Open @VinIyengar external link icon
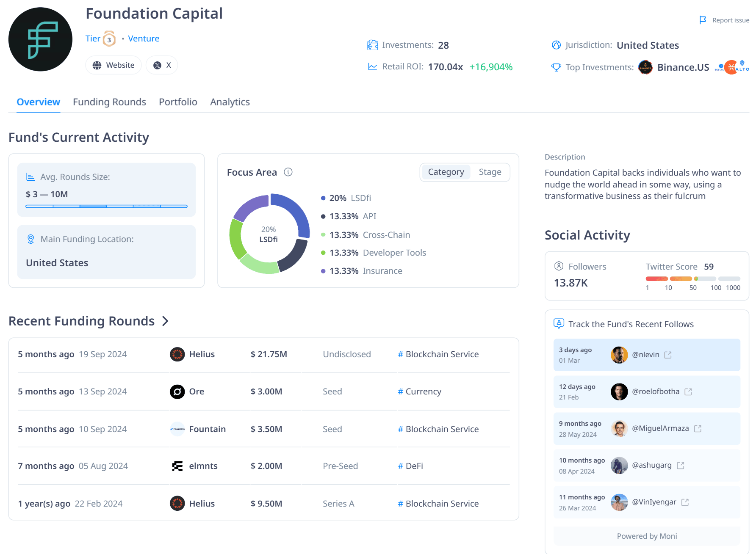The width and height of the screenshot is (756, 554). 685,502
